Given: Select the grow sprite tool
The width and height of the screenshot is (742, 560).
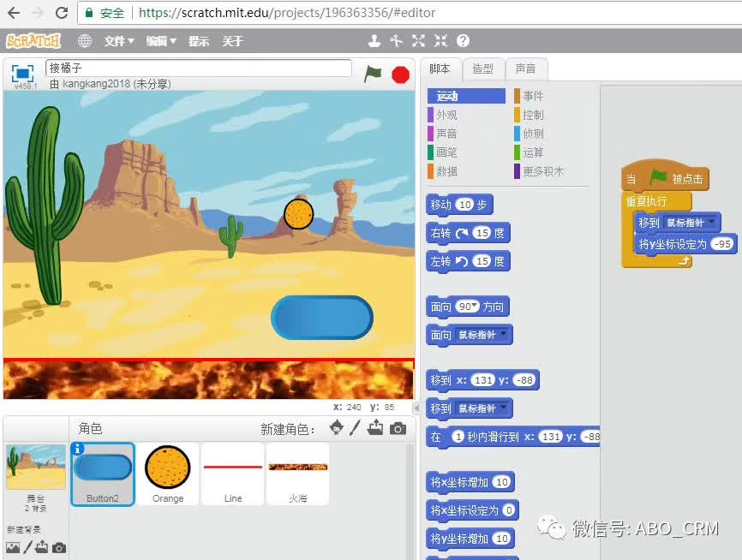Looking at the screenshot, I should coord(418,41).
